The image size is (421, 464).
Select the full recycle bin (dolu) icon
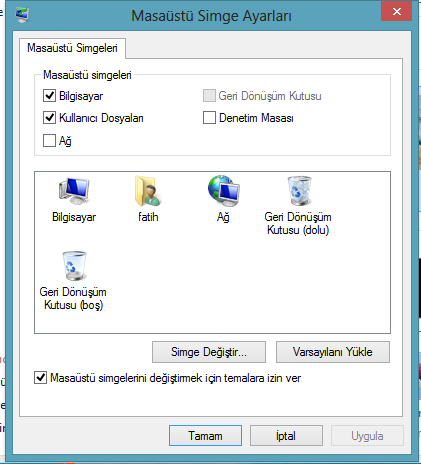click(299, 191)
